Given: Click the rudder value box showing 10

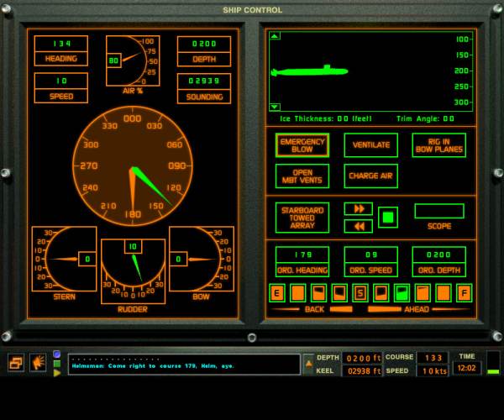Looking at the screenshot, I should tap(133, 246).
